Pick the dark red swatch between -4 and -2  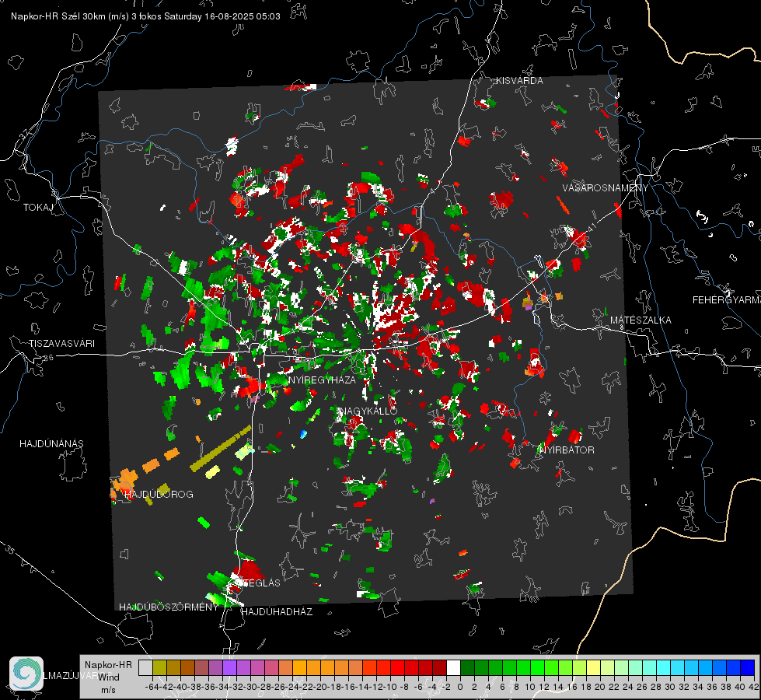coord(439,667)
